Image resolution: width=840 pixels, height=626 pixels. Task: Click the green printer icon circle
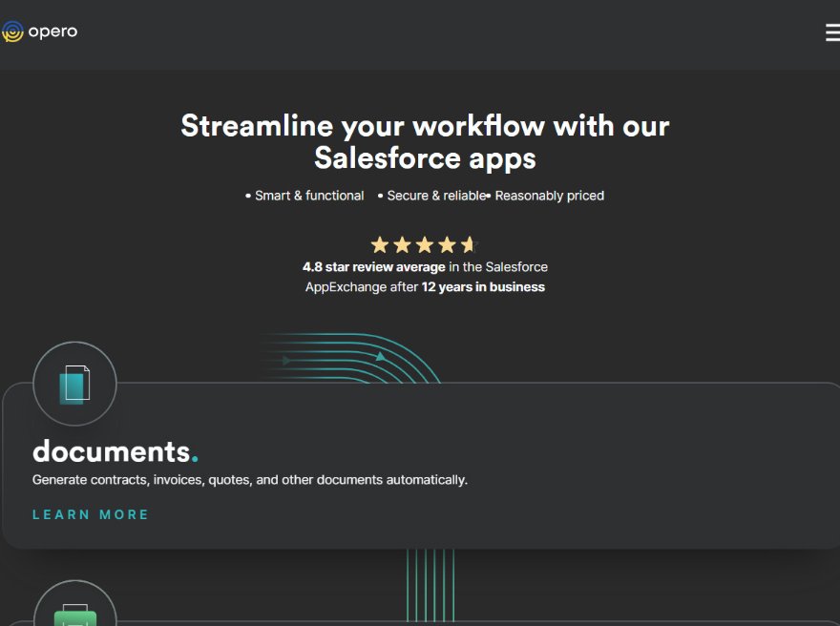(75, 603)
